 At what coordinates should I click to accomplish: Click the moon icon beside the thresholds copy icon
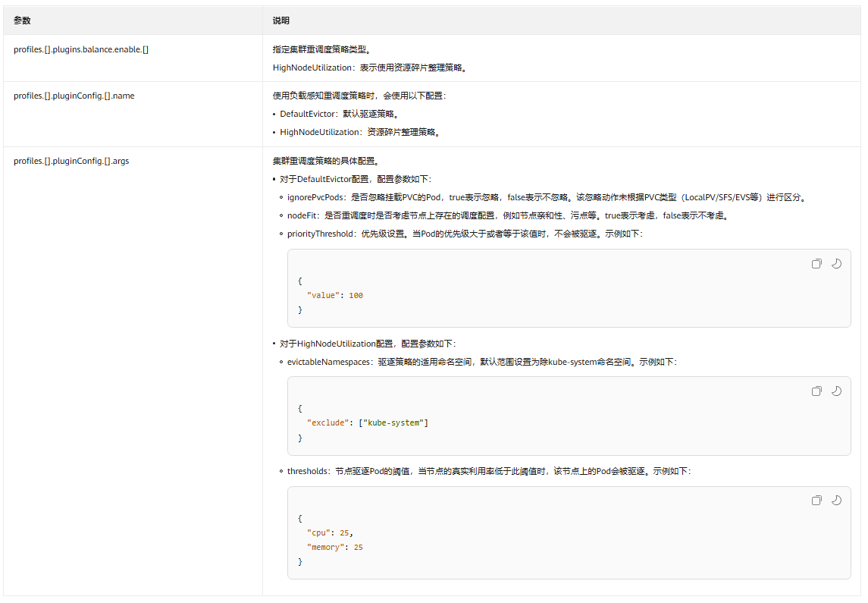pos(836,500)
